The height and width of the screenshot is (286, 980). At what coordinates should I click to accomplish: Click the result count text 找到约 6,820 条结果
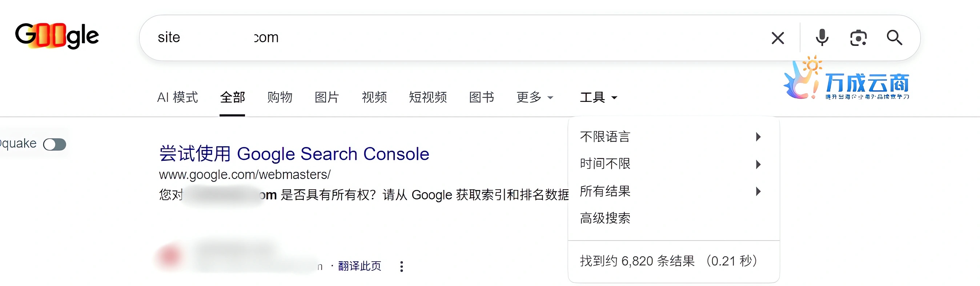pyautogui.click(x=637, y=261)
